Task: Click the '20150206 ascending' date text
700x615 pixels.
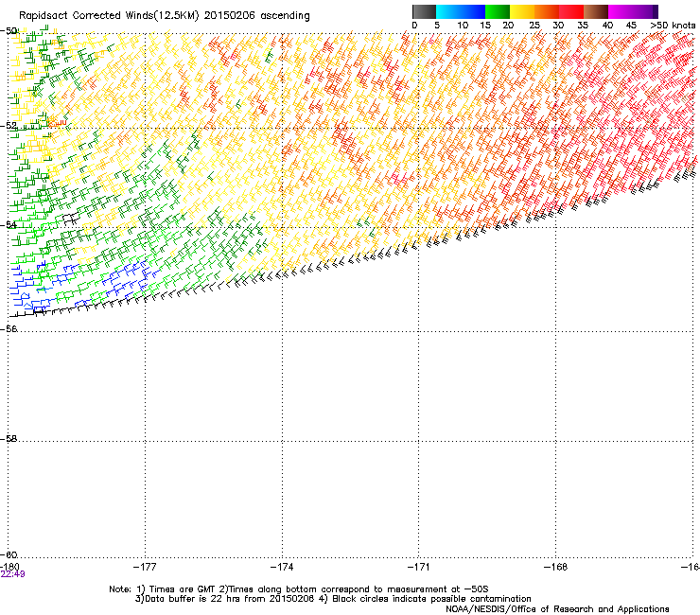Action: (x=256, y=16)
